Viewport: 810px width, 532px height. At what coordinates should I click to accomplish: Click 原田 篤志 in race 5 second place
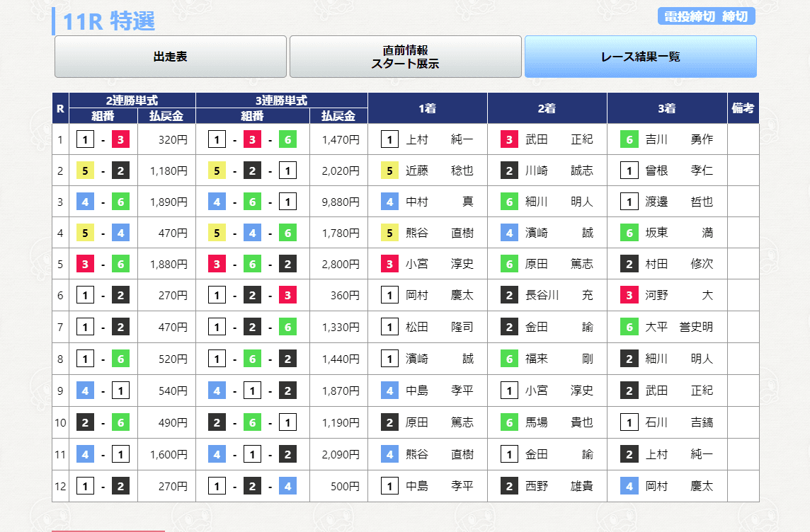(x=559, y=264)
